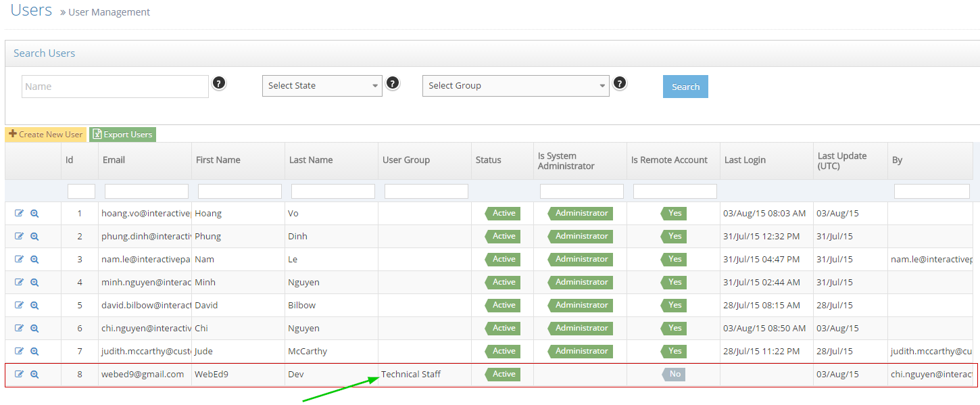The image size is (980, 405).
Task: Click edit icon for WebEd9 Dev row
Action: 19,374
